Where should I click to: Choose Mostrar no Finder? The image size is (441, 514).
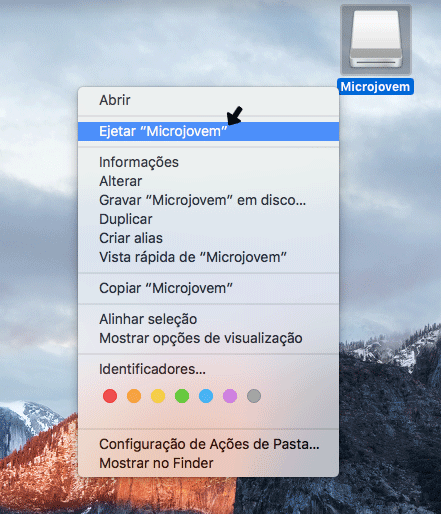(208, 463)
